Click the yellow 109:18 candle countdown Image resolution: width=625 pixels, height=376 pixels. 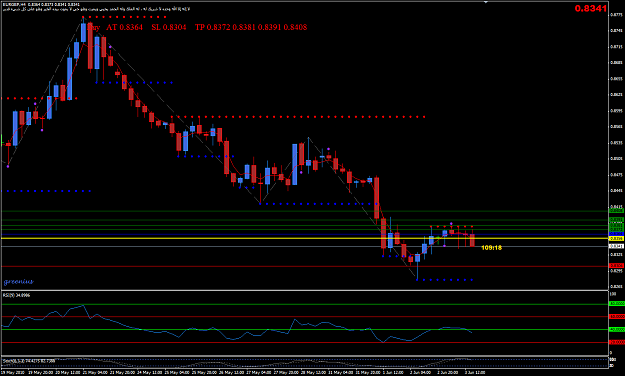(491, 248)
